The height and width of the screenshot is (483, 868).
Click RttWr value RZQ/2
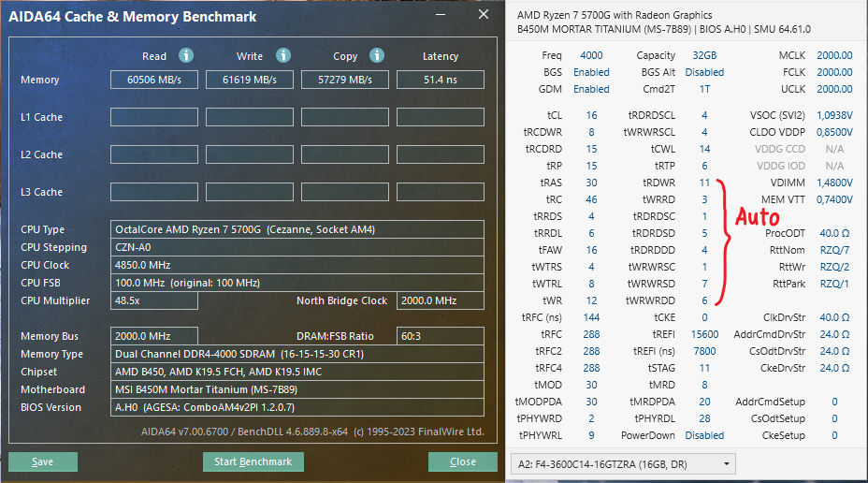834,267
